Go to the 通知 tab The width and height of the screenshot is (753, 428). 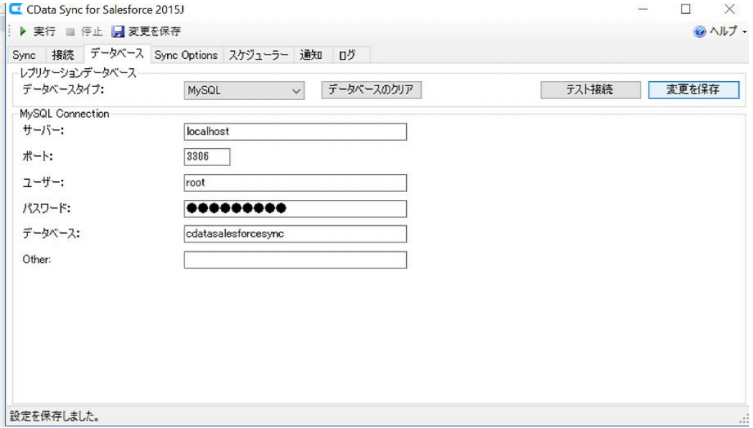point(311,55)
